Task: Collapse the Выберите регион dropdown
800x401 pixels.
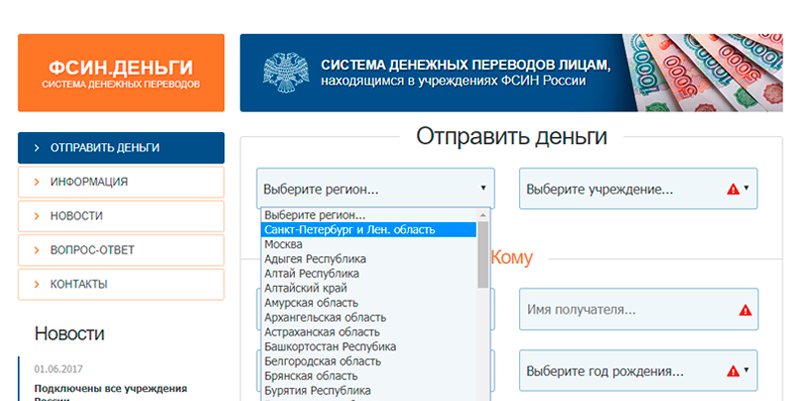Action: click(x=376, y=188)
